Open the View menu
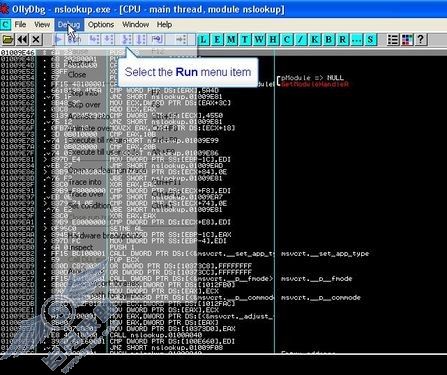This screenshot has width=447, height=375. click(42, 25)
